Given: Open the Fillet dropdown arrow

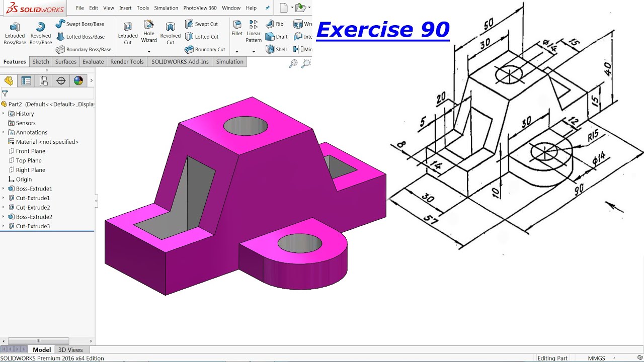Looking at the screenshot, I should [237, 51].
